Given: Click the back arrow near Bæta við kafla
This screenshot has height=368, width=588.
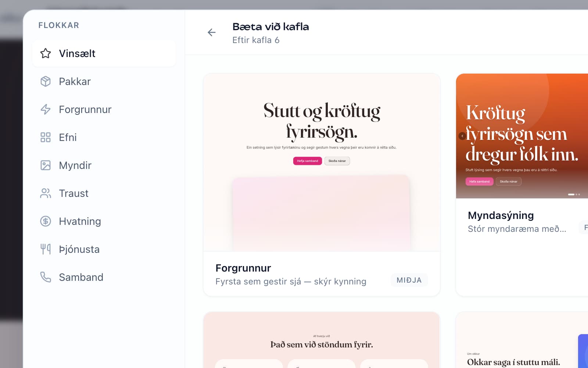Looking at the screenshot, I should 212,32.
